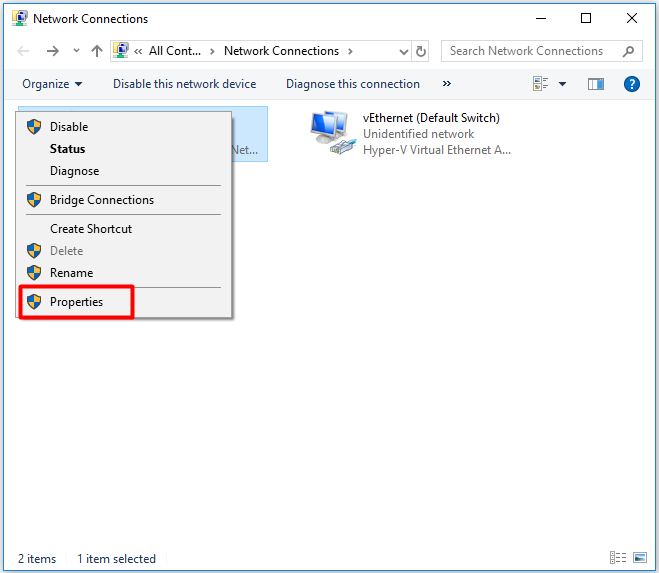
Task: Open Help with the question mark icon
Action: click(632, 84)
